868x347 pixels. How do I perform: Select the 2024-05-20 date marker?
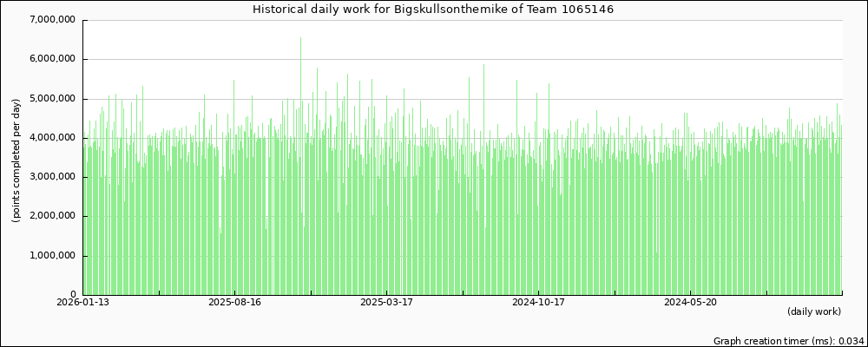(x=690, y=303)
